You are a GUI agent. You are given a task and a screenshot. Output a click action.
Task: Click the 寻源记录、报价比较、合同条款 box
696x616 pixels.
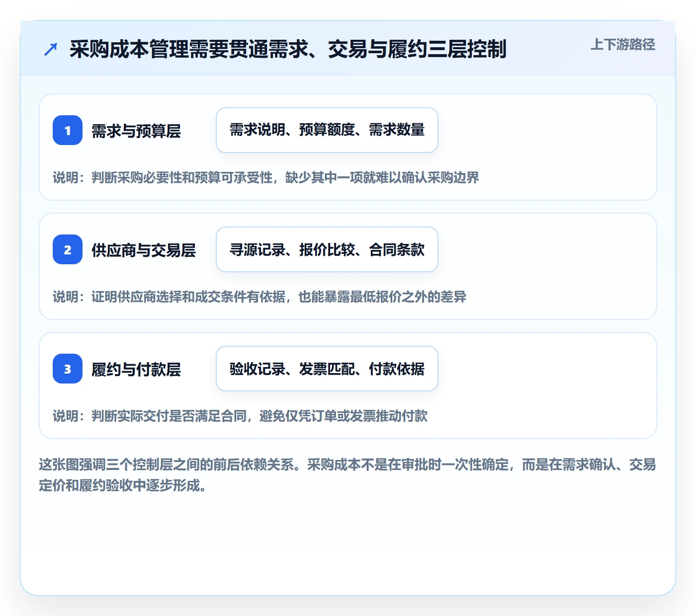(x=327, y=249)
